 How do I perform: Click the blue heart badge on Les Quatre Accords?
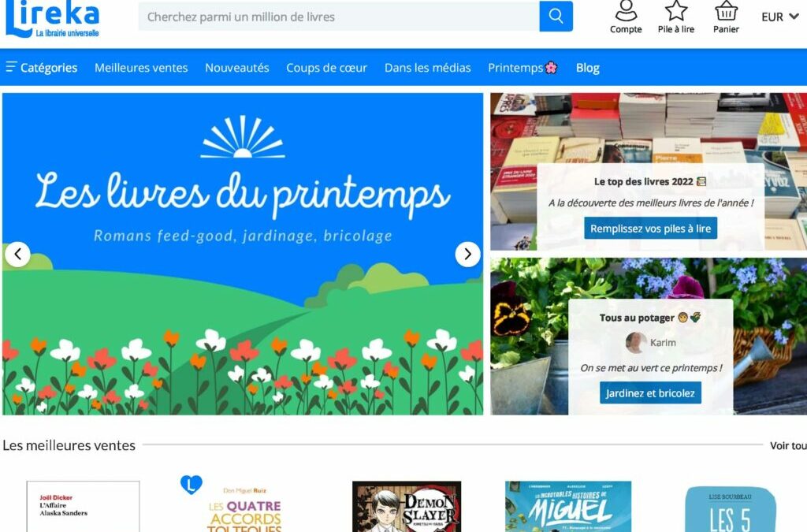point(192,484)
